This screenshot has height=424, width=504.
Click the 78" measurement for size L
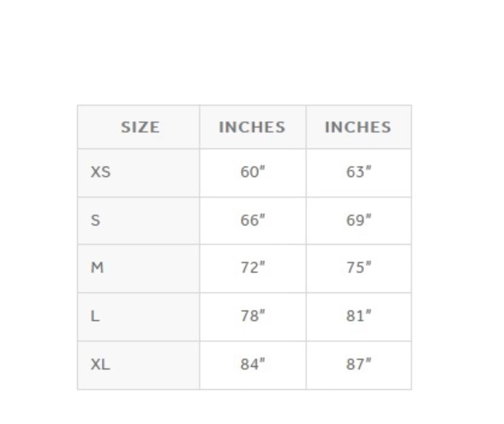(253, 316)
